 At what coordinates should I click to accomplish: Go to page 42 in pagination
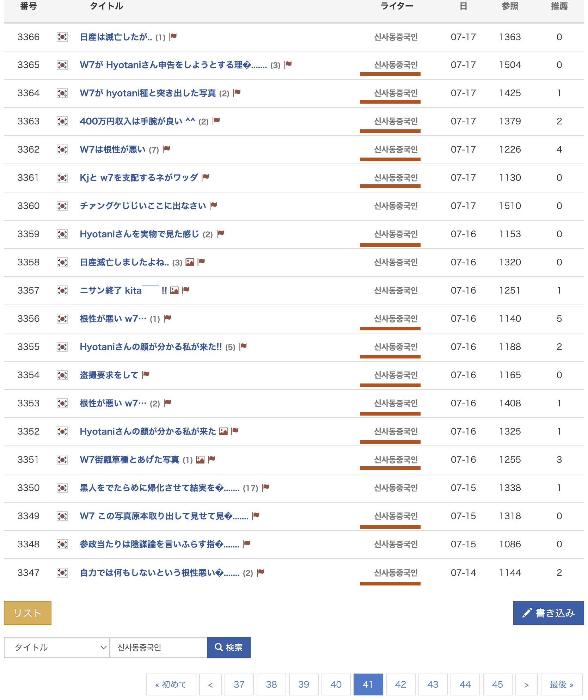[400, 684]
